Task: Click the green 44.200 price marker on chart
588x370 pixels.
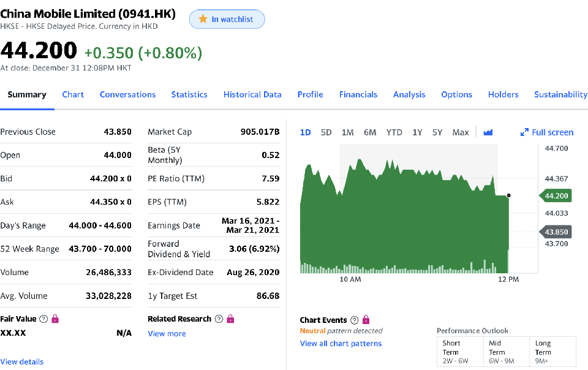Action: (556, 196)
